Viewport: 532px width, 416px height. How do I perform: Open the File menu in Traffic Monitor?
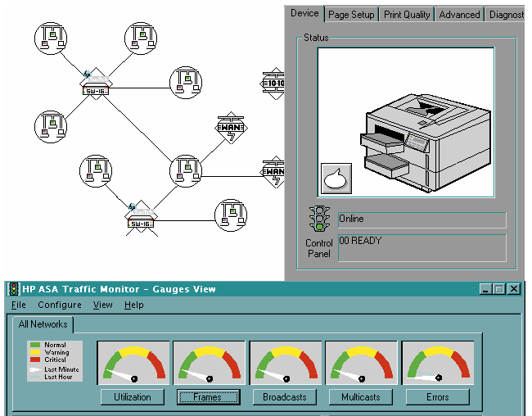click(x=19, y=305)
